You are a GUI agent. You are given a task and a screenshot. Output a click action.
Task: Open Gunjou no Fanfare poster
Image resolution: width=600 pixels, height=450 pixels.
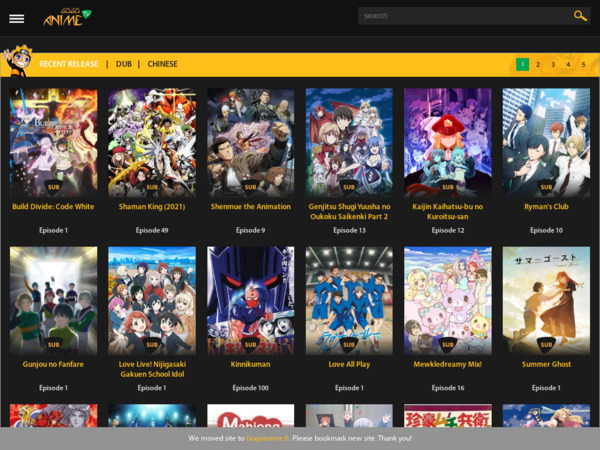pos(54,301)
